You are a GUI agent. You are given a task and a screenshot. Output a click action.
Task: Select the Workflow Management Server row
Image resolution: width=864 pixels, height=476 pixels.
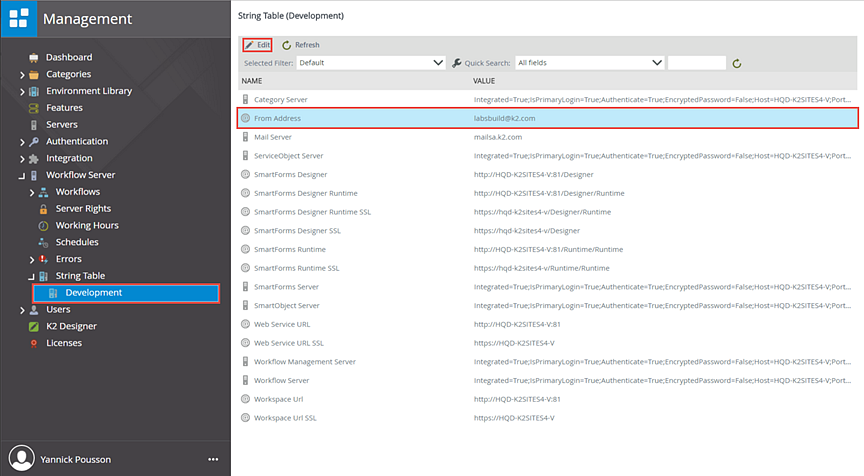pyautogui.click(x=548, y=361)
